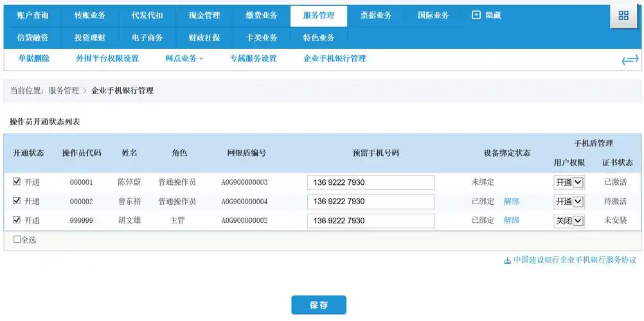Click 解绑 link for 曾东裕
This screenshot has width=644, height=321.
(x=512, y=201)
